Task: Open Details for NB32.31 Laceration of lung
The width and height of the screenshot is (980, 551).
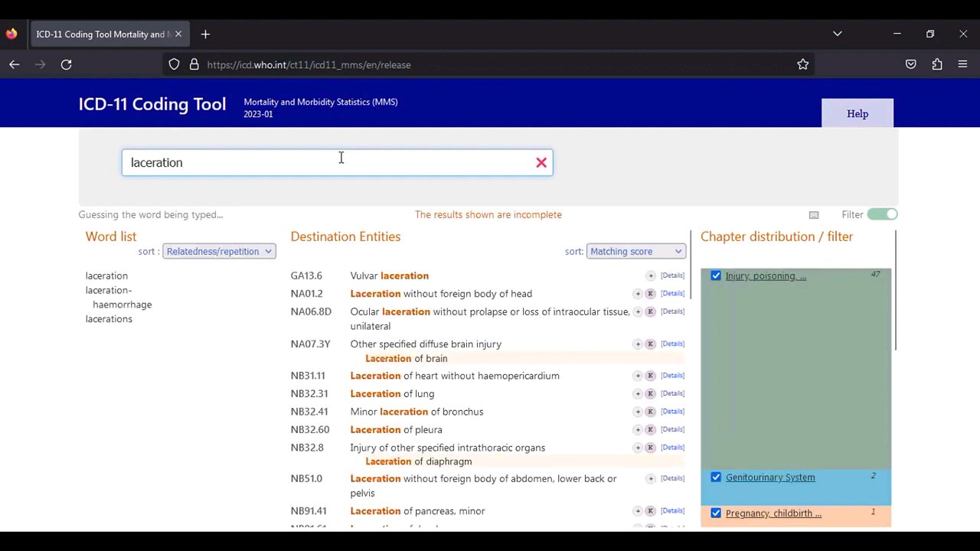Action: (672, 393)
